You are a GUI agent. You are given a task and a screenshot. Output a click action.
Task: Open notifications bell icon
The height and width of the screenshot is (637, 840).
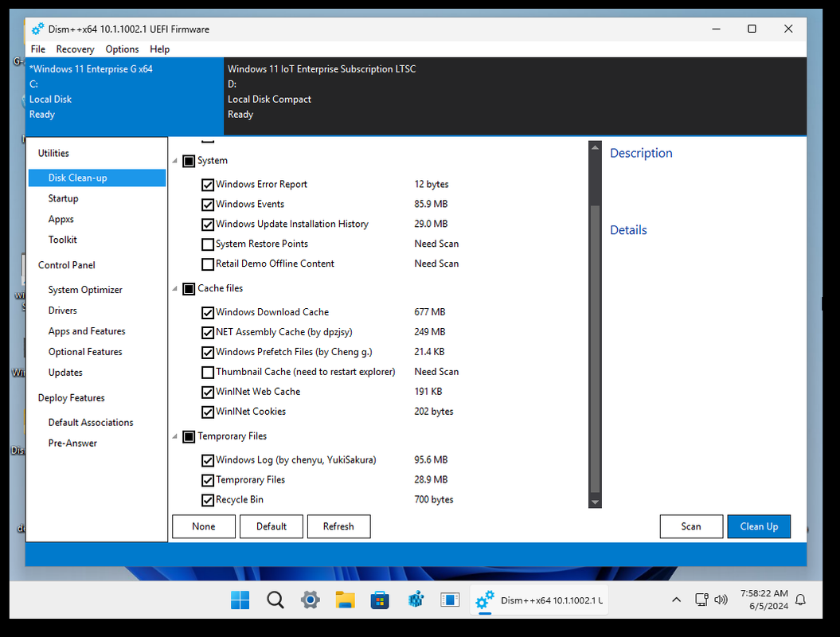[x=800, y=600]
